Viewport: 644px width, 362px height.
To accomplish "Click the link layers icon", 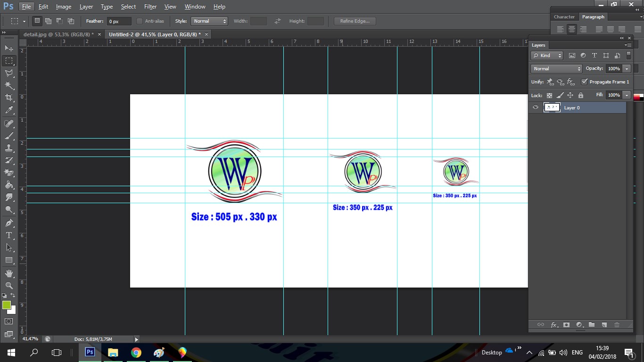I will (541, 325).
